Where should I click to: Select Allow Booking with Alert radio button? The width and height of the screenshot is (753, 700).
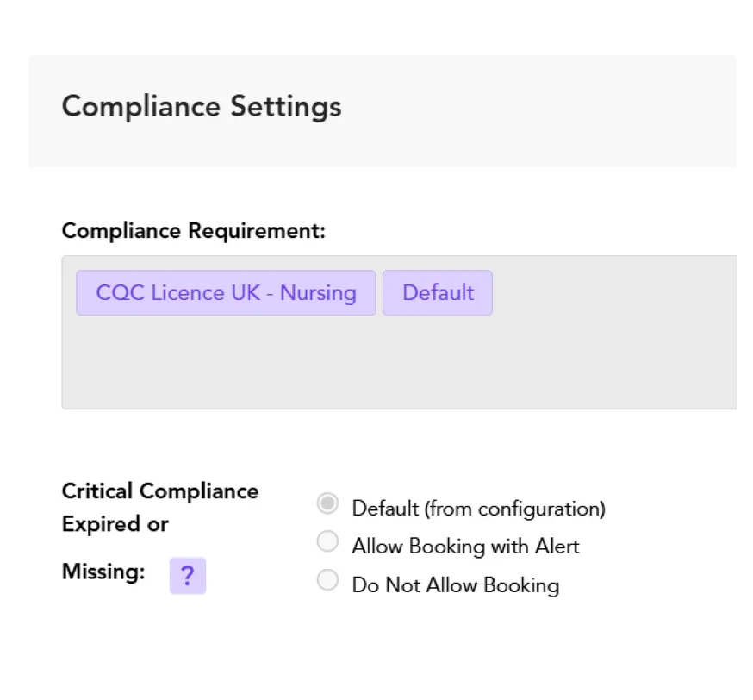pos(327,541)
